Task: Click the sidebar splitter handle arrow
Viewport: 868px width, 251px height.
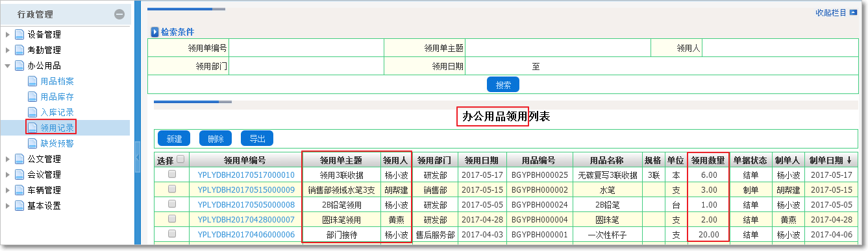Action: pyautogui.click(x=137, y=158)
